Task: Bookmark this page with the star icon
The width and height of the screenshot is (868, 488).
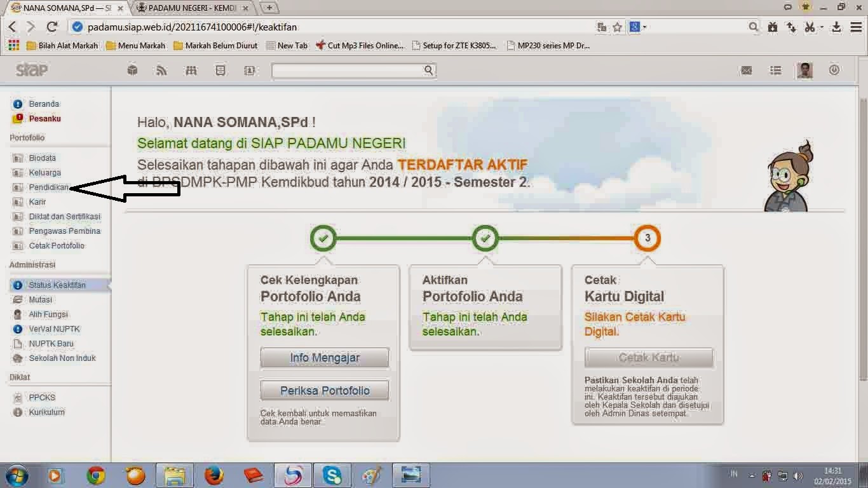Action: point(617,27)
